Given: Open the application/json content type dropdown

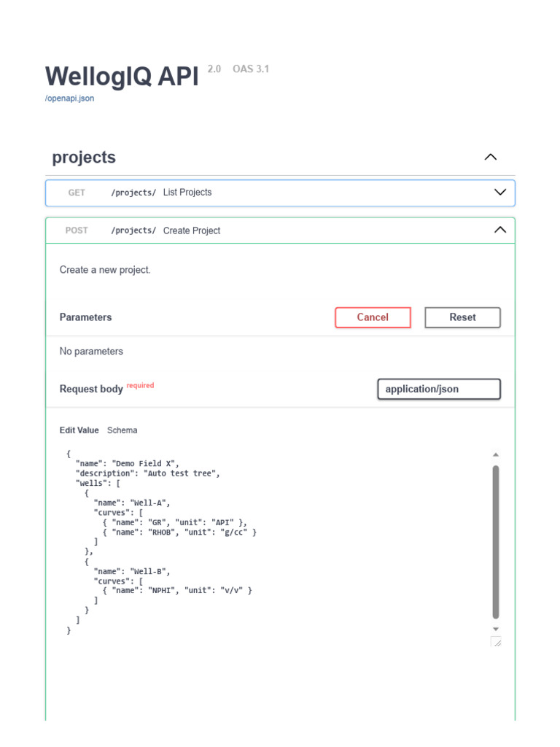Looking at the screenshot, I should (439, 389).
